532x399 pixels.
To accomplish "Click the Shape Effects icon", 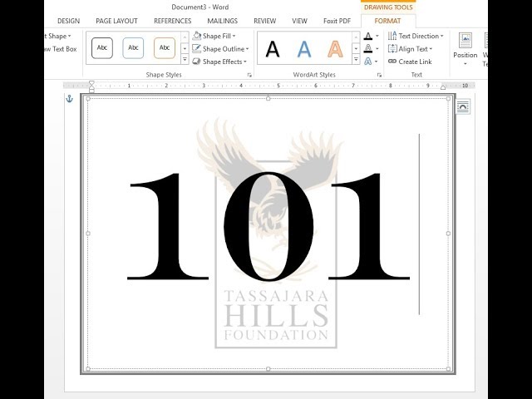I will point(197,62).
